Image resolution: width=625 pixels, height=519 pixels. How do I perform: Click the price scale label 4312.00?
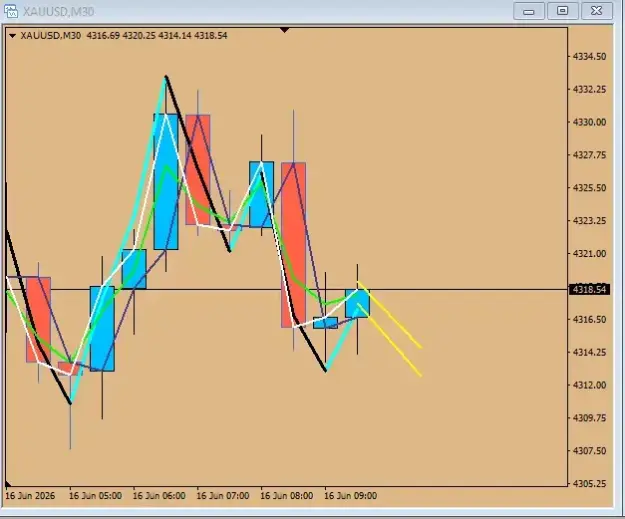[589, 385]
